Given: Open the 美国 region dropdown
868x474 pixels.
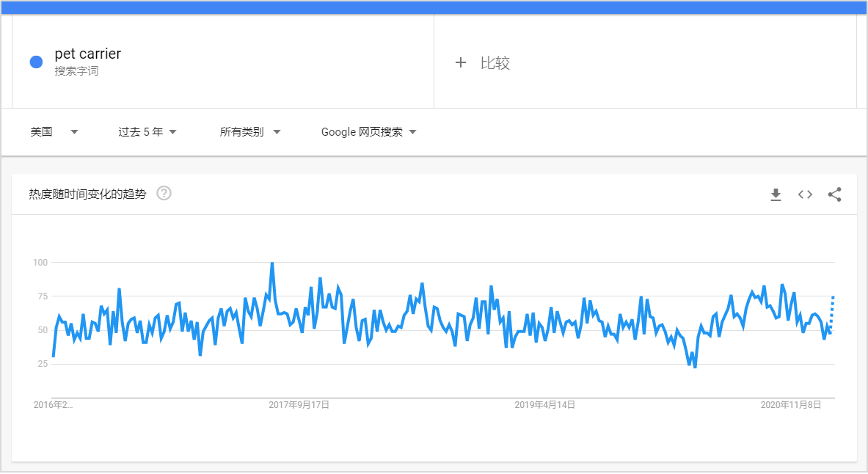Looking at the screenshot, I should coord(54,132).
